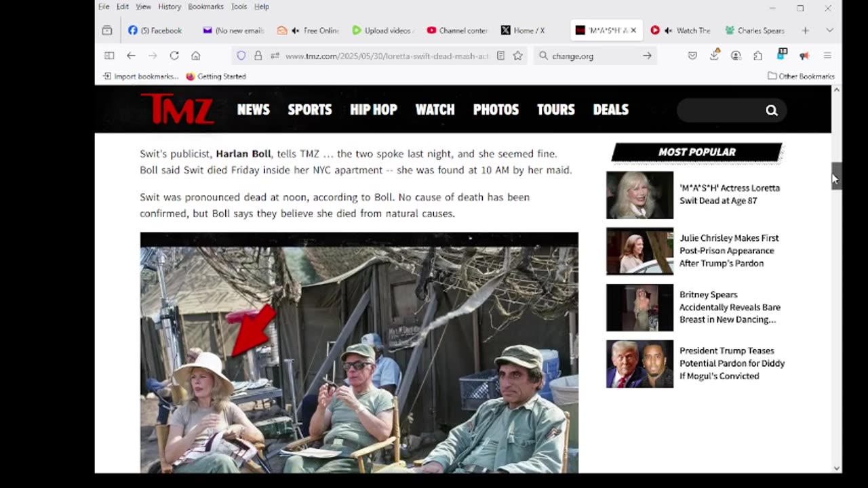Screen dimensions: 868x488
Task: Click the megaphone extension icon
Action: point(804,56)
